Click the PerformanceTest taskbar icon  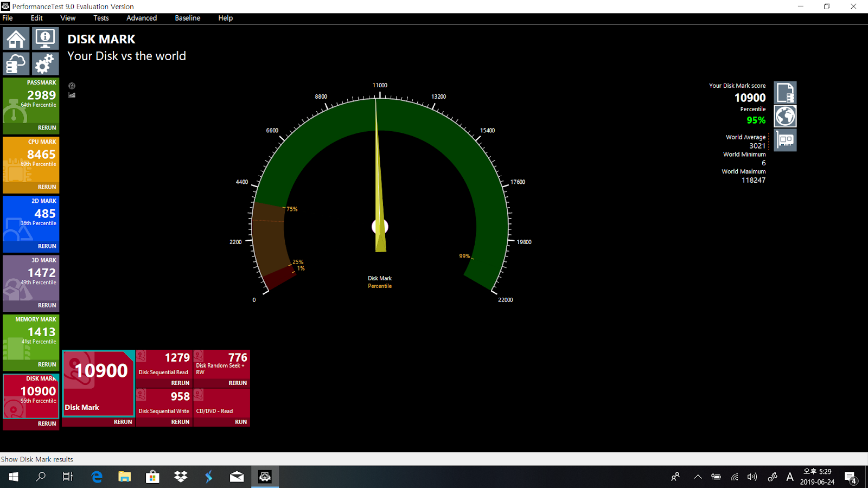point(265,477)
